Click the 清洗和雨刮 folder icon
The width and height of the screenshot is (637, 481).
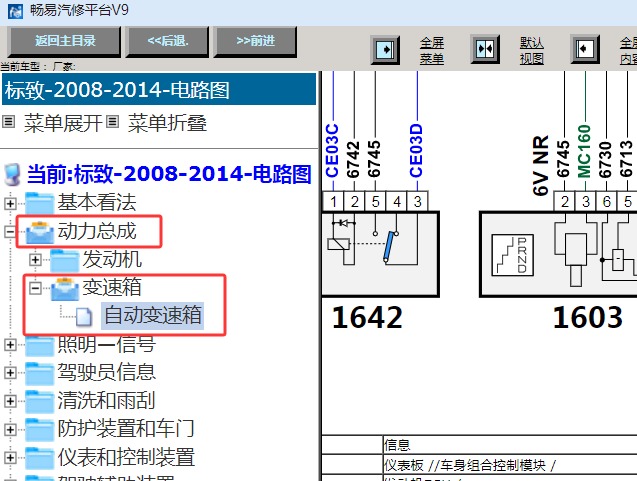(x=39, y=401)
